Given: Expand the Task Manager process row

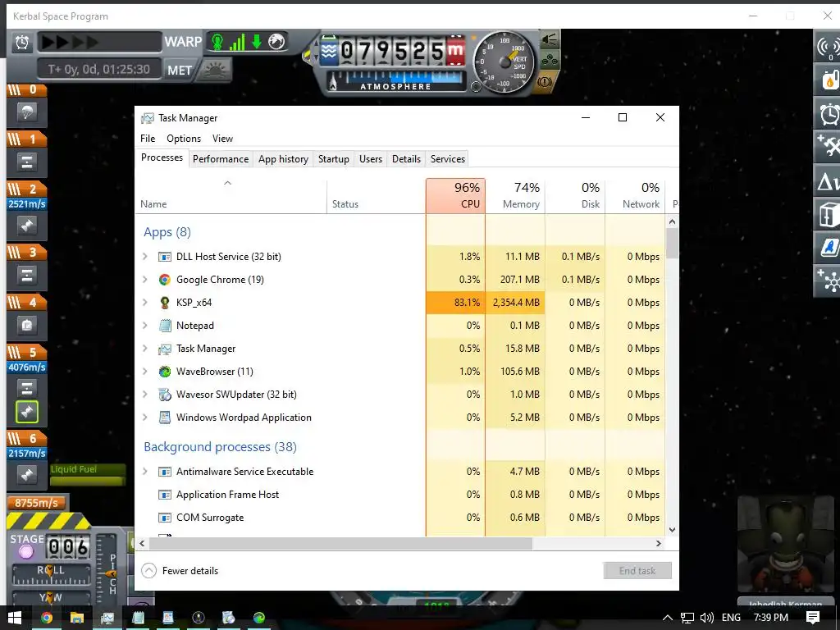Looking at the screenshot, I should (144, 349).
